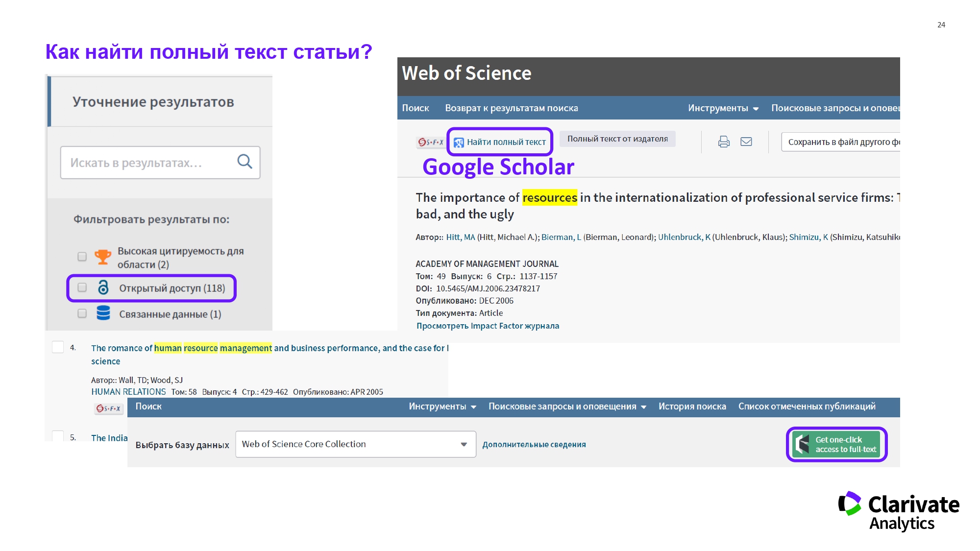Open author link Hitt, MA
Screen dimensions: 980x551
(x=461, y=237)
